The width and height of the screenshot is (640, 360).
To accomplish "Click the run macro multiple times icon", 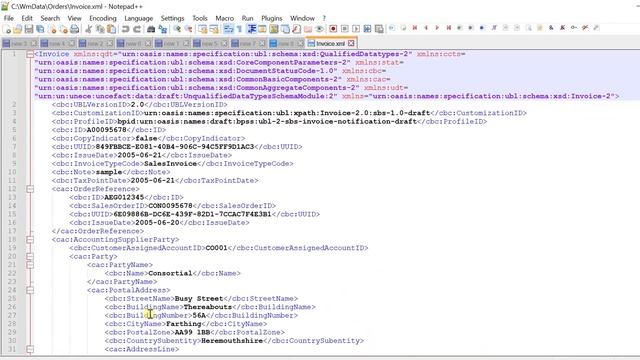I will 367,29.
